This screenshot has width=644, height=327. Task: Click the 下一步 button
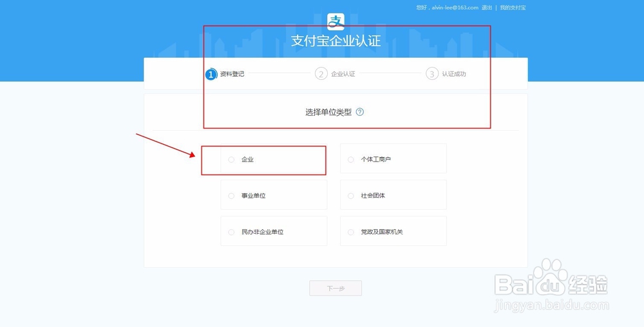pyautogui.click(x=336, y=288)
